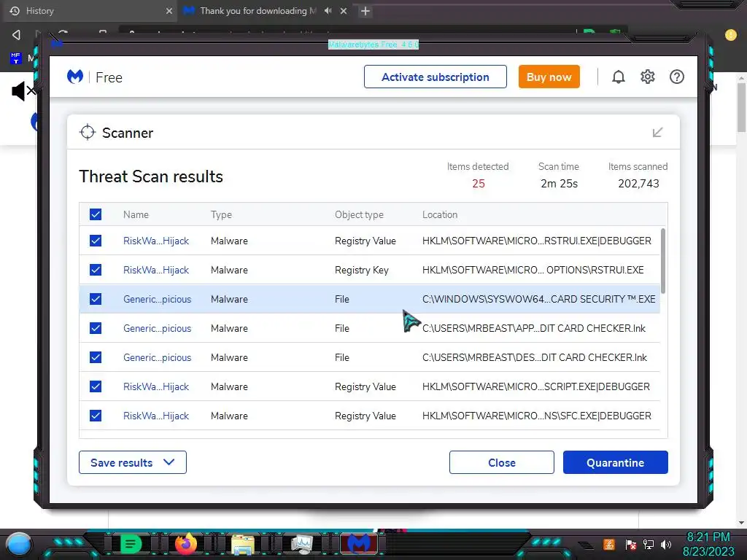Open RiskWa...Hijack link for RSTRUI.EXE|DEBUGGER
The image size is (747, 560).
pyautogui.click(x=156, y=241)
